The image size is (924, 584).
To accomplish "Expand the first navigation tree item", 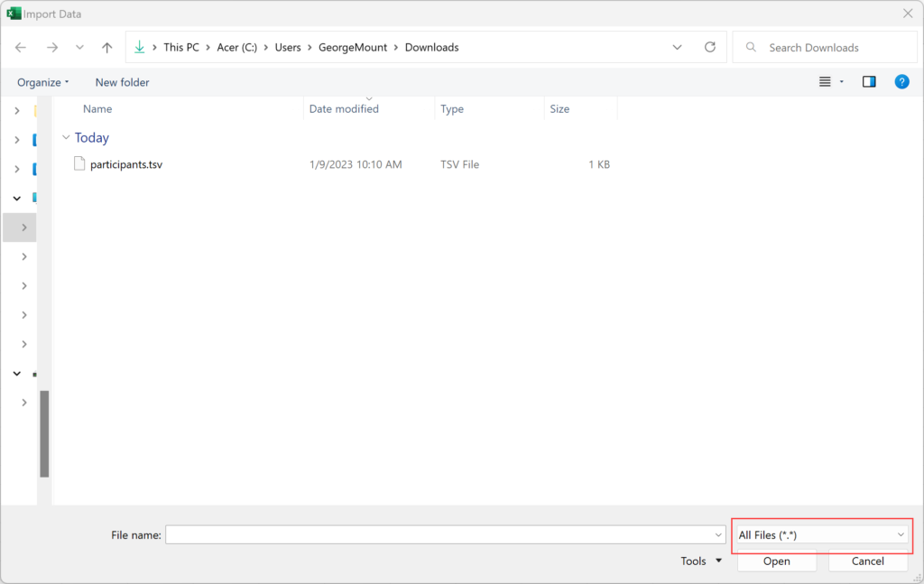I will (x=17, y=110).
